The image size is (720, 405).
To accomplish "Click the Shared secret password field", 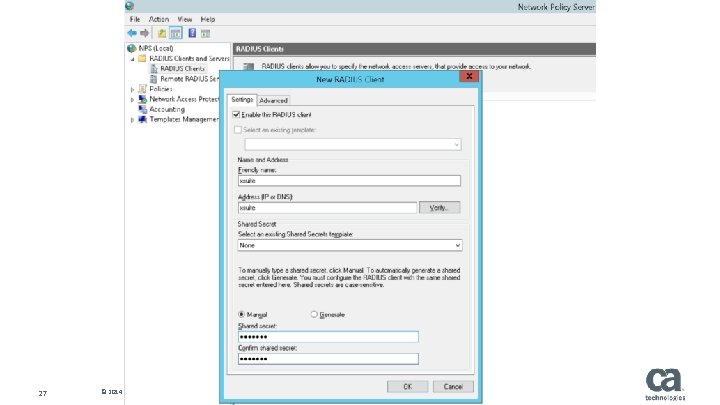I will pos(328,337).
